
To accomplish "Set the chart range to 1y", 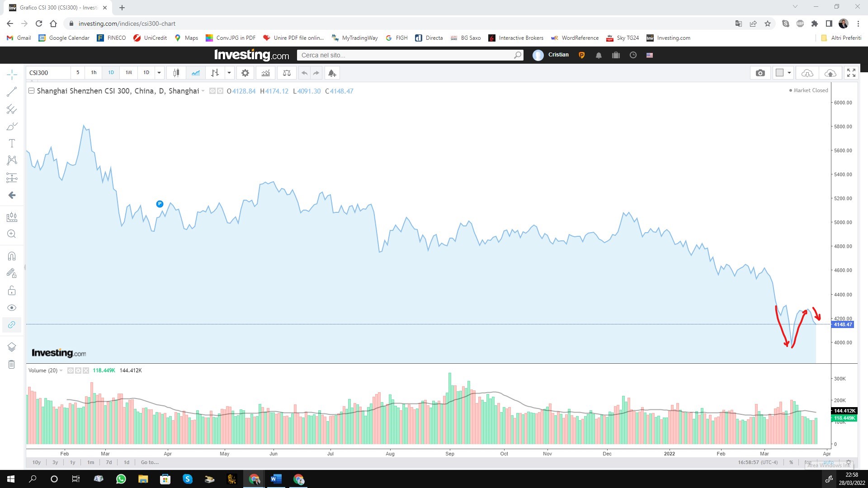I will coord(72,462).
